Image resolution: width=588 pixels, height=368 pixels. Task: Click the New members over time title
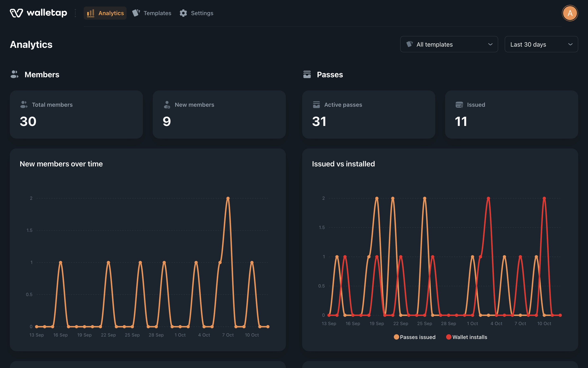coord(61,164)
